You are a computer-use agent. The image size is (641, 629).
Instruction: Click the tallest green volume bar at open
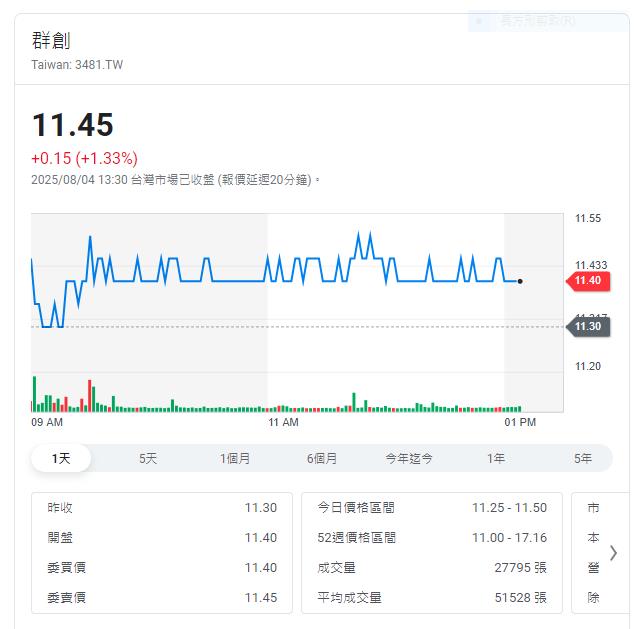click(x=34, y=394)
